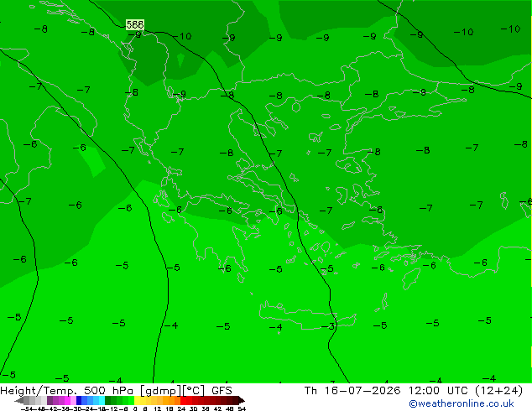Open the weatheronline.co.uk link
Viewport: 532px width, 411px height.
462,403
